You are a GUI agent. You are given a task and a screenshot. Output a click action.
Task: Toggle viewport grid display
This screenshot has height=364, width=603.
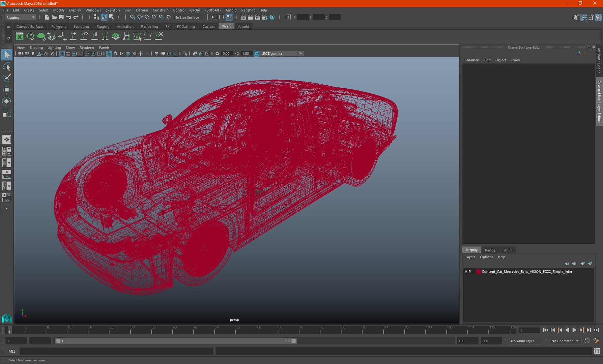click(x=62, y=54)
